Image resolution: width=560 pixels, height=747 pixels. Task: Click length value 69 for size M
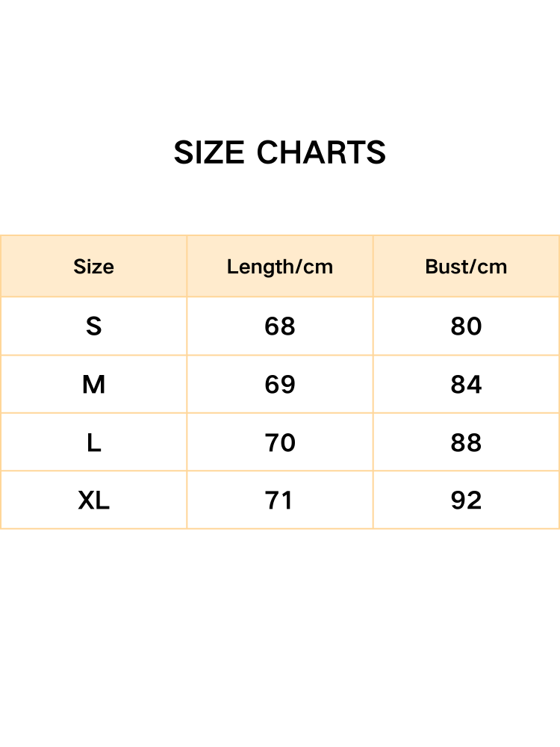[x=280, y=385]
